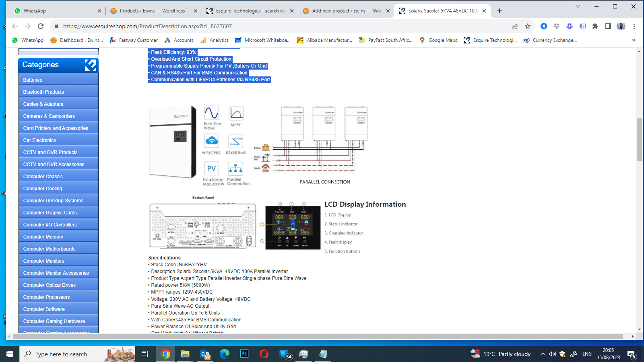
Task: Open a new browser tab
Action: (500, 11)
